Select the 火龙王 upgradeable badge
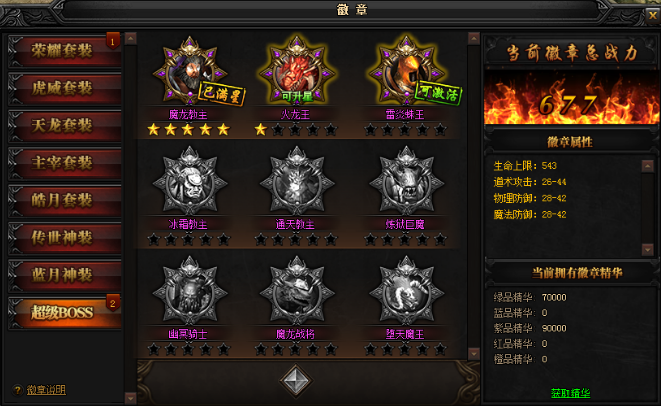This screenshot has width=661, height=406. point(297,71)
